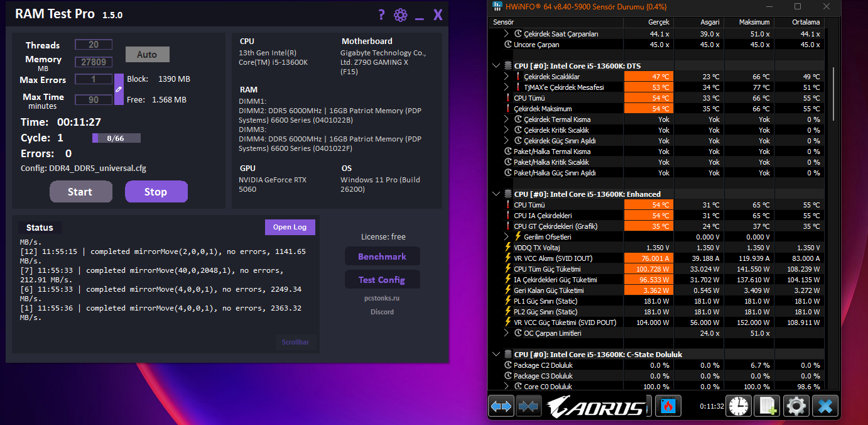Expand the Gerilim Ofsetleri row
Viewport: 868px width, 425px height.
coord(507,237)
